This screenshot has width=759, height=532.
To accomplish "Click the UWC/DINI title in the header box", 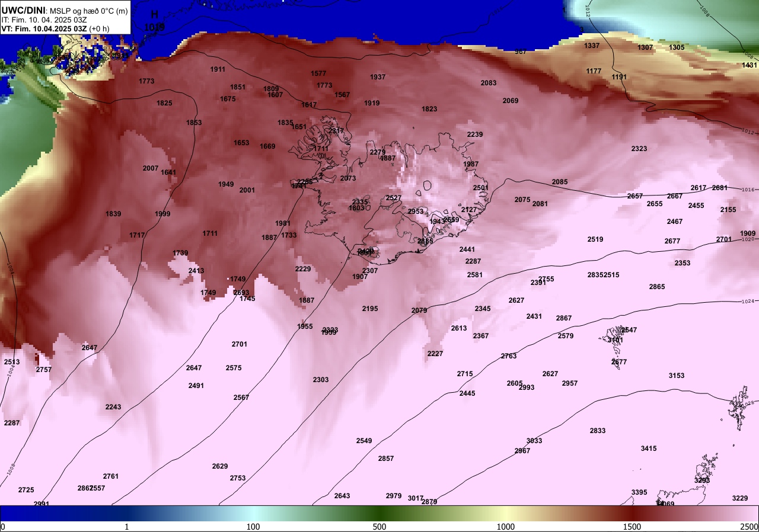I will pyautogui.click(x=23, y=9).
